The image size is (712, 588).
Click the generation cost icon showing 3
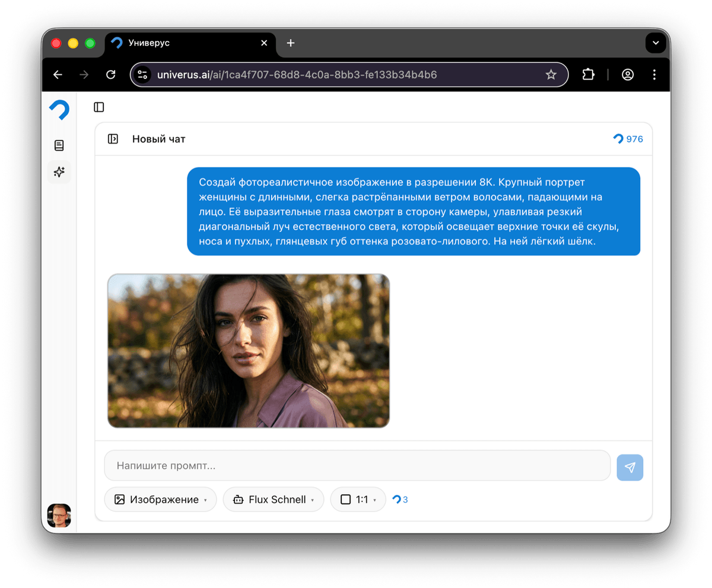pos(396,499)
